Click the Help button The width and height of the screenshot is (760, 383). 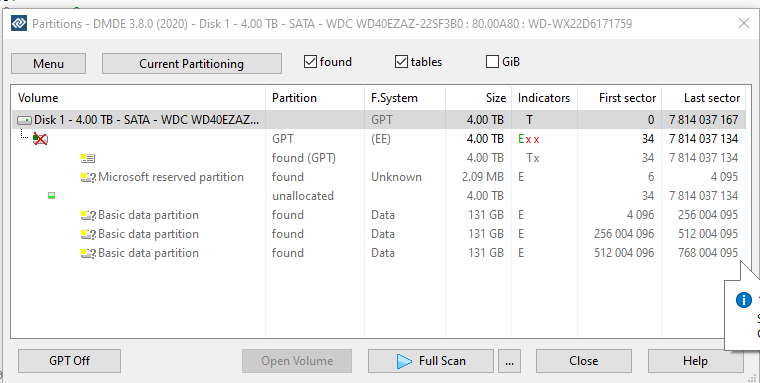pos(696,361)
